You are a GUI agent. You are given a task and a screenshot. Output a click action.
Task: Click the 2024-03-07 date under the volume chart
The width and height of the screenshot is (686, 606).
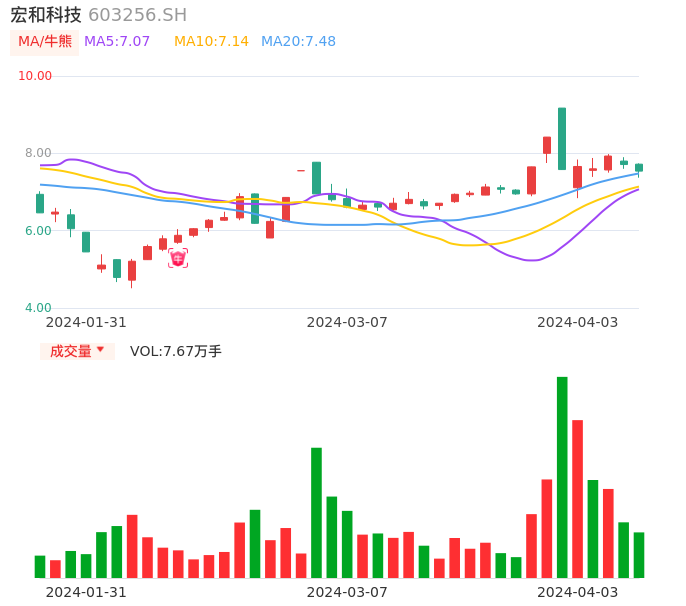click(347, 592)
